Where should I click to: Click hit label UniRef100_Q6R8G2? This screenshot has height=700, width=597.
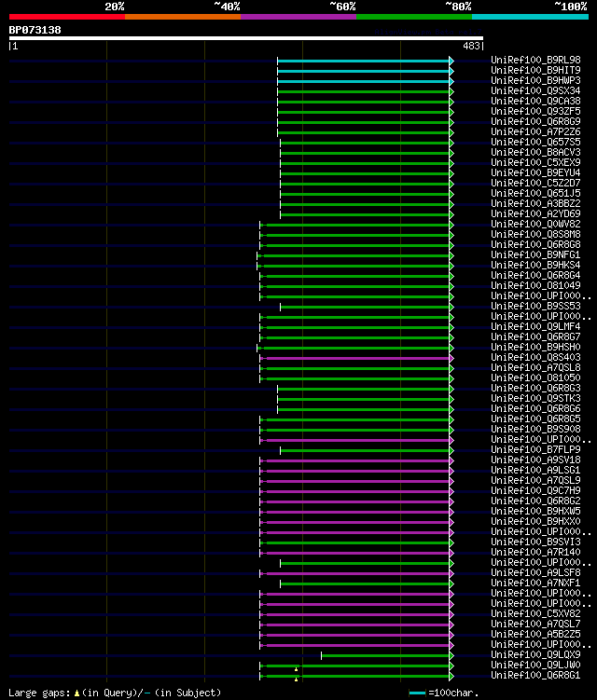[535, 501]
